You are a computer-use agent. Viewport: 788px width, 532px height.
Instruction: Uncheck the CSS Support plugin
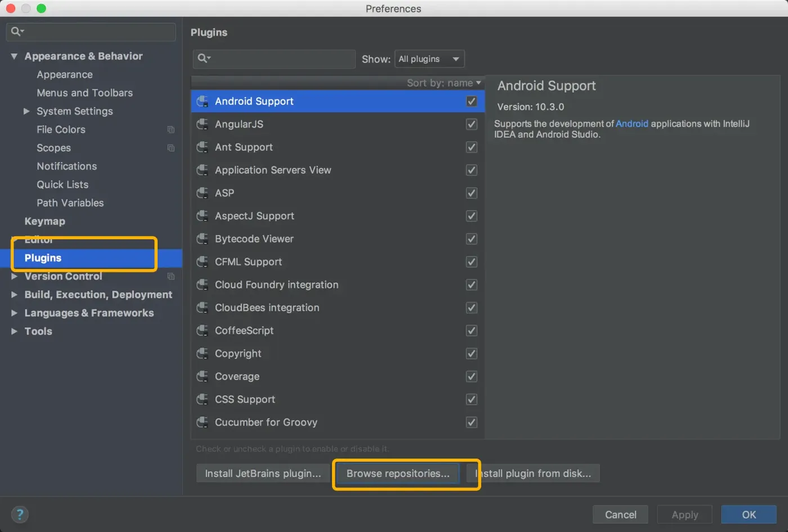pyautogui.click(x=472, y=399)
